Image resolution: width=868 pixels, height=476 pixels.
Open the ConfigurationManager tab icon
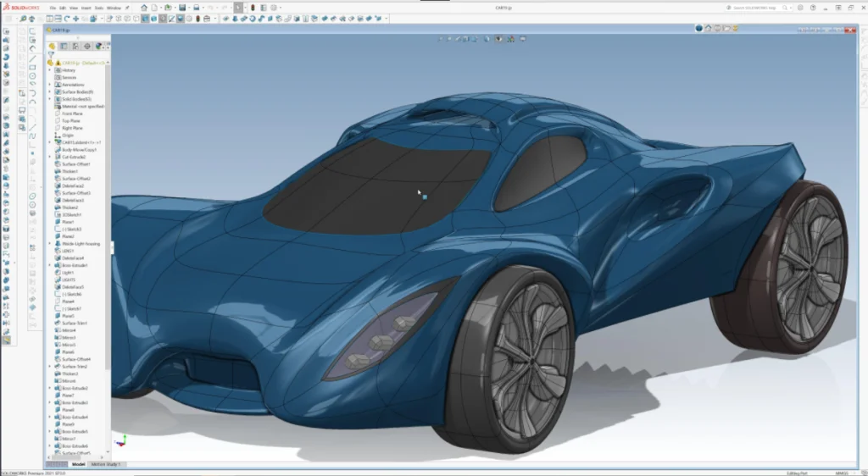76,47
